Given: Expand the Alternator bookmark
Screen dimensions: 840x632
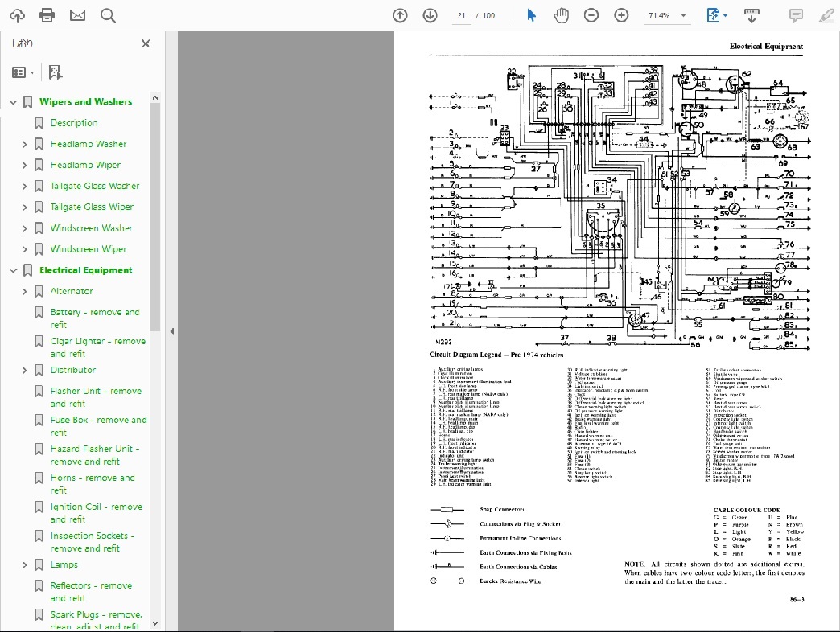Looking at the screenshot, I should click(x=24, y=291).
